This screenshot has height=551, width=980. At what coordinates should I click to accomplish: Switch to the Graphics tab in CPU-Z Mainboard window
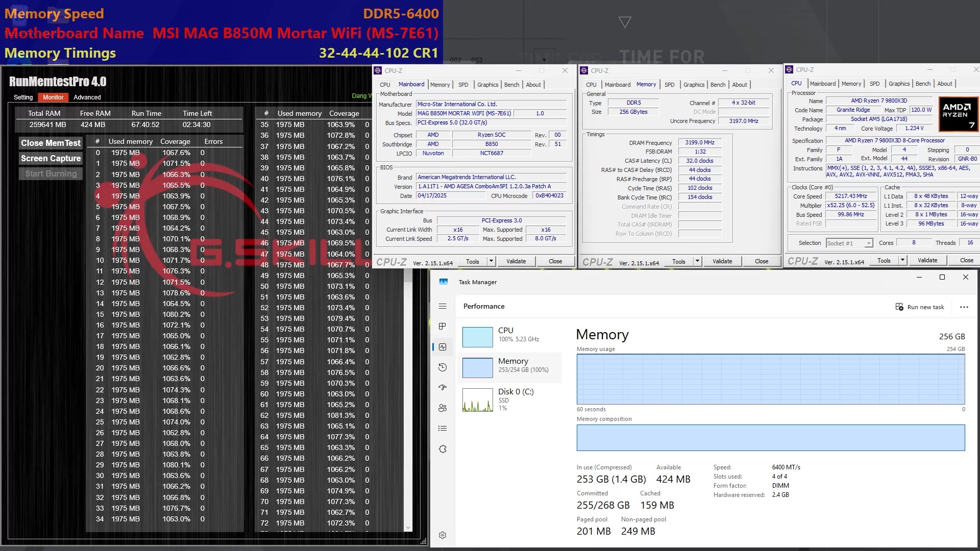pyautogui.click(x=487, y=85)
